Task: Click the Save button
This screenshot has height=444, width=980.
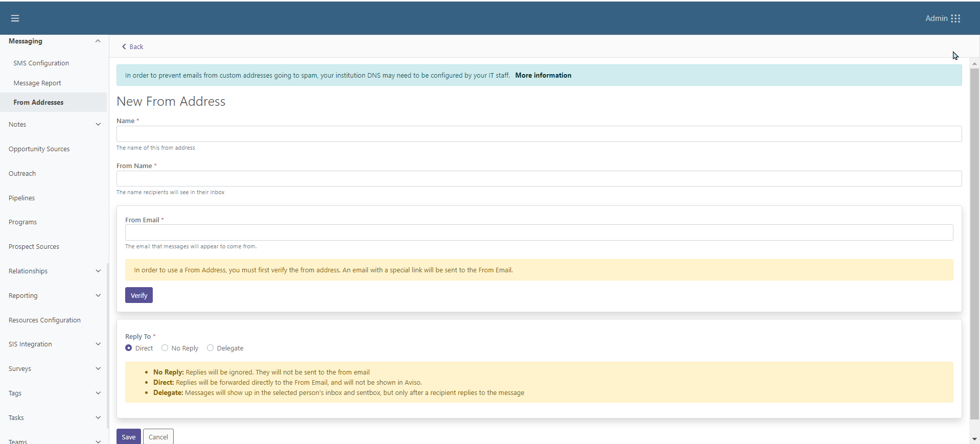Action: [x=129, y=437]
